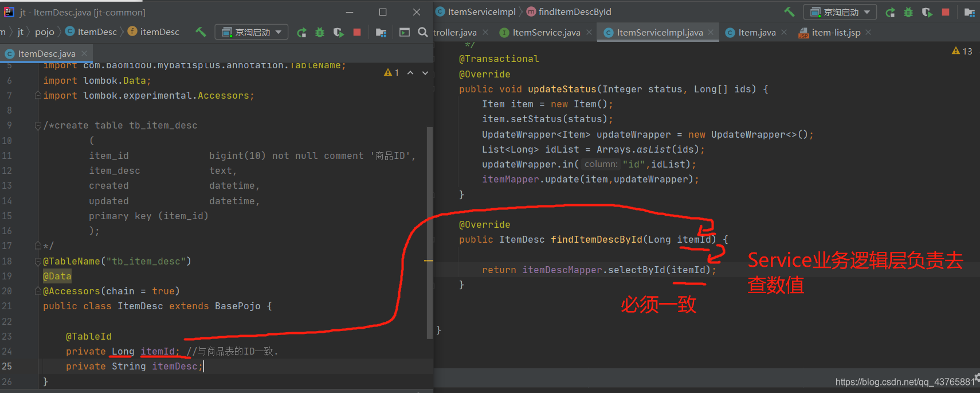Click the pojo breadcrumb in navigation bar
Screen dimensions: 980x393
tap(45, 32)
